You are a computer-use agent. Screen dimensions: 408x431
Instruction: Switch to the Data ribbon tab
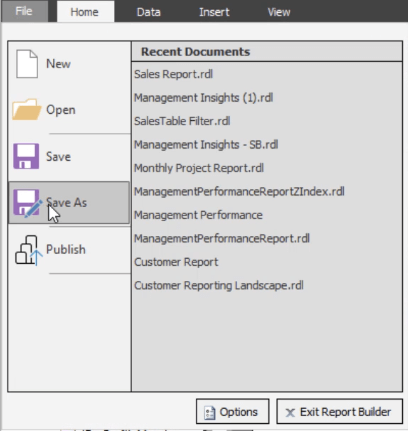pos(149,12)
